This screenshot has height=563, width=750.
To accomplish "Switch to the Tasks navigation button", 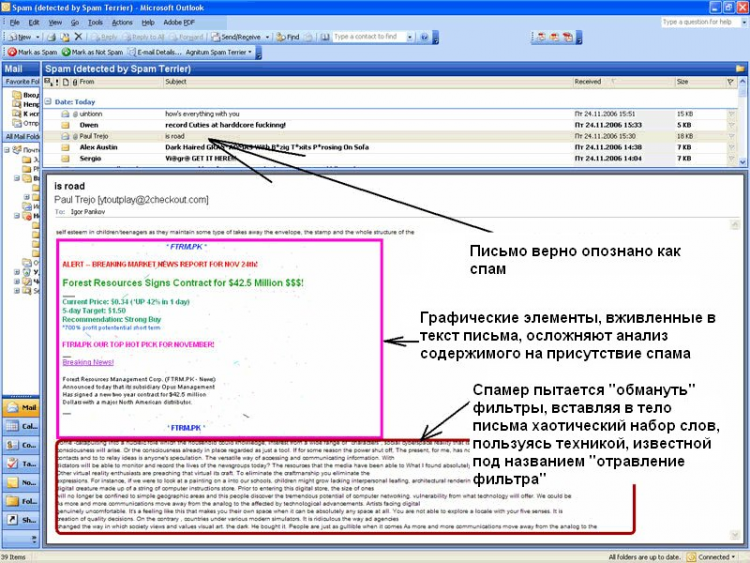I will (22, 464).
